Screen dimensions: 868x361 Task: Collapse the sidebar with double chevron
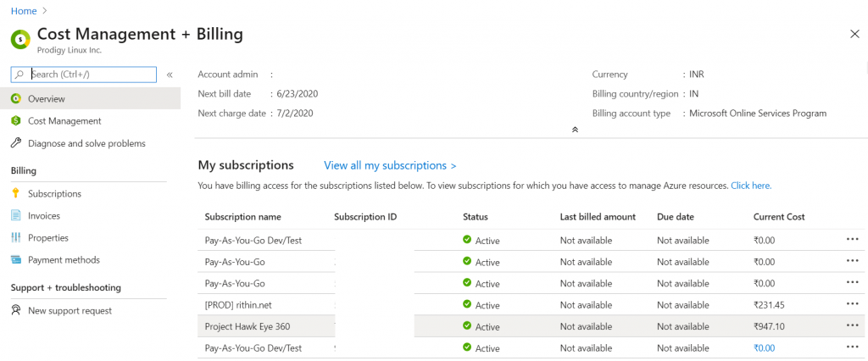coord(170,75)
